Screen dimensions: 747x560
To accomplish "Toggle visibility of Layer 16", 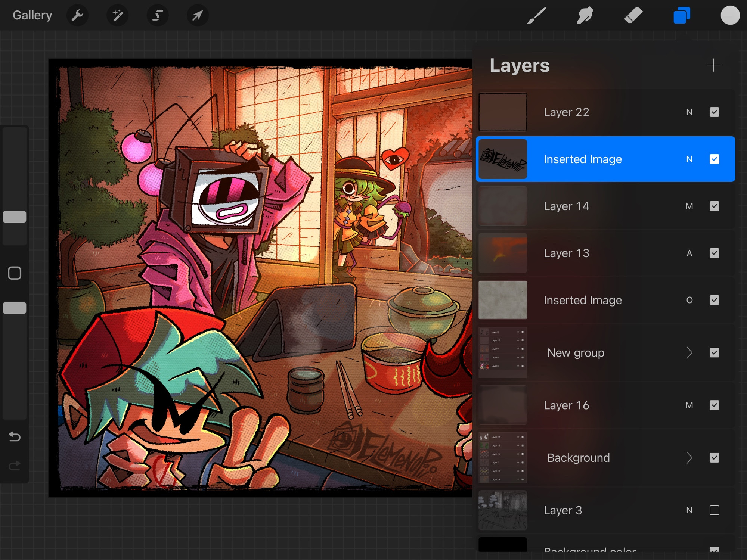I will (714, 405).
